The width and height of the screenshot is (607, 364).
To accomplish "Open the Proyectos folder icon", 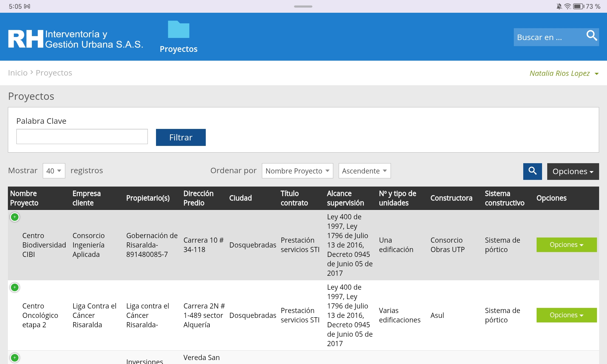I will 178,30.
